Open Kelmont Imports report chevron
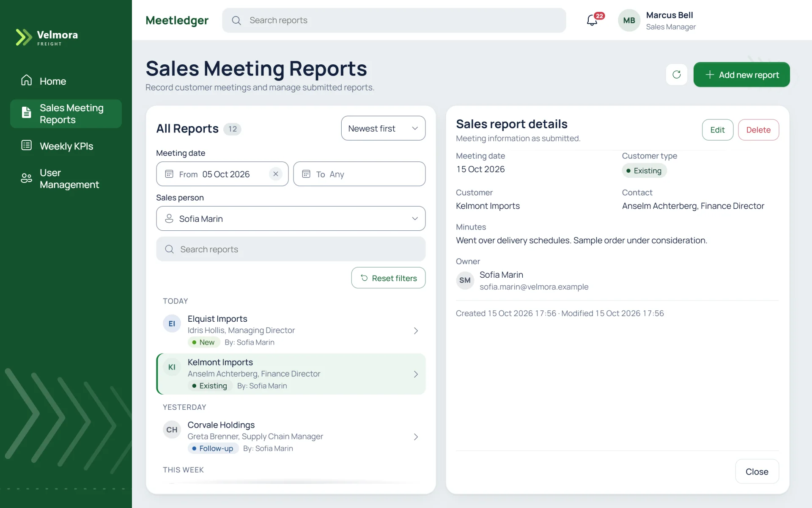812x508 pixels. pyautogui.click(x=416, y=374)
